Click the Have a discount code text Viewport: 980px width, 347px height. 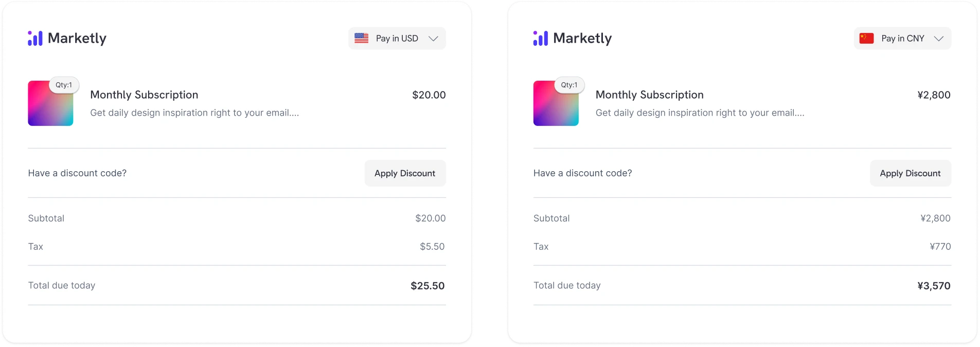[77, 173]
